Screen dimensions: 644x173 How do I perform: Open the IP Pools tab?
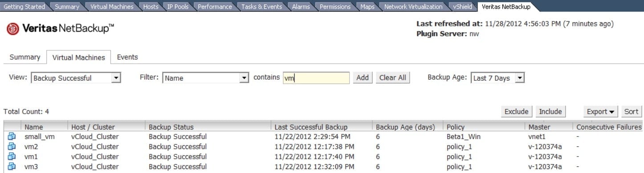pyautogui.click(x=178, y=7)
